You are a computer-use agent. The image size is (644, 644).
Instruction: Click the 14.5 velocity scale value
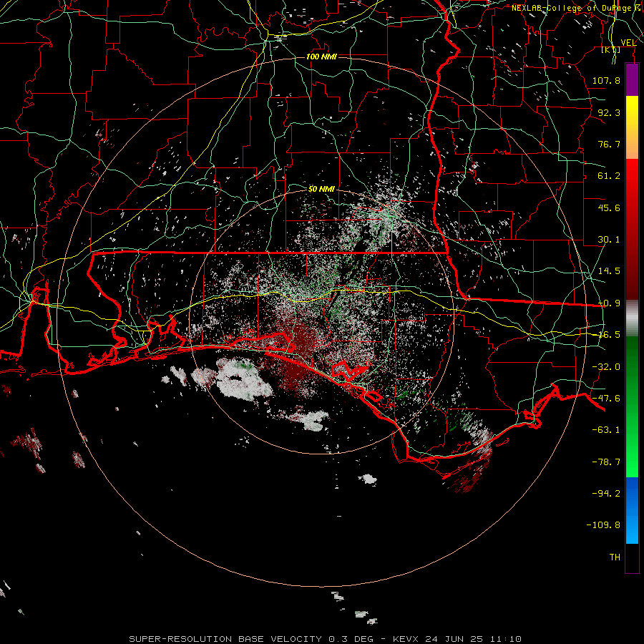(609, 271)
